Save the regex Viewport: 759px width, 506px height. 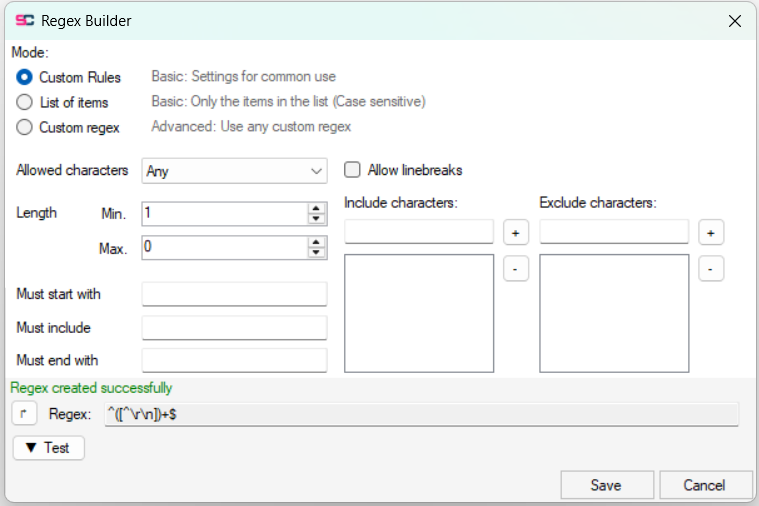(607, 485)
